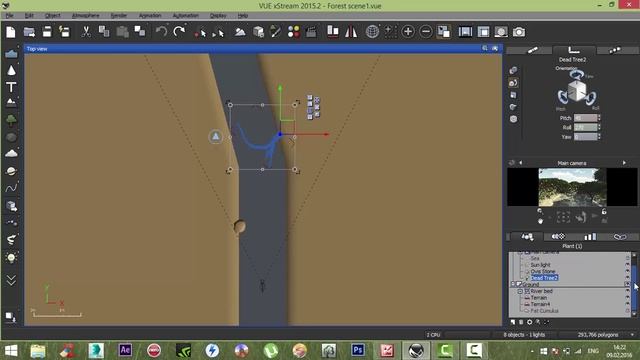Open the Links tab in world browser
The height and width of the screenshot is (360, 640).
click(x=620, y=236)
